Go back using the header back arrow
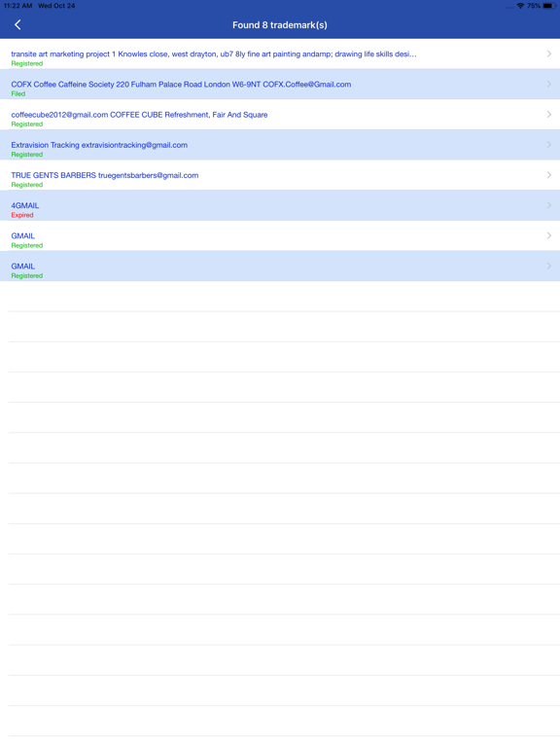560x747 pixels. click(17, 24)
